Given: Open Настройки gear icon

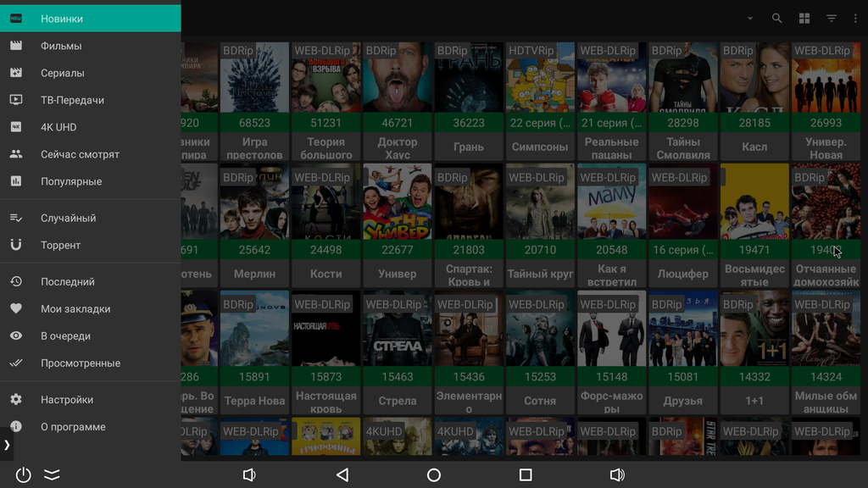Looking at the screenshot, I should [x=16, y=400].
